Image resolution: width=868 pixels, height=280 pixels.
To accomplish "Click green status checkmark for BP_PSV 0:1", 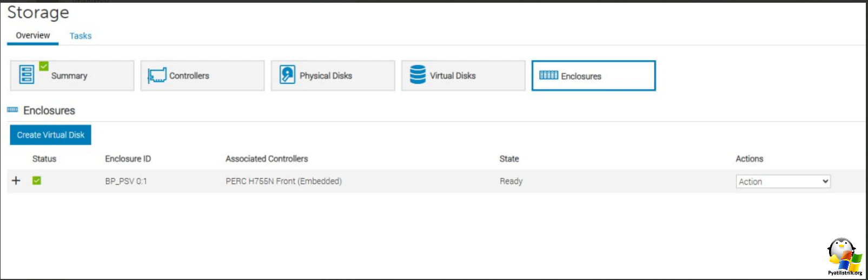I will (37, 181).
